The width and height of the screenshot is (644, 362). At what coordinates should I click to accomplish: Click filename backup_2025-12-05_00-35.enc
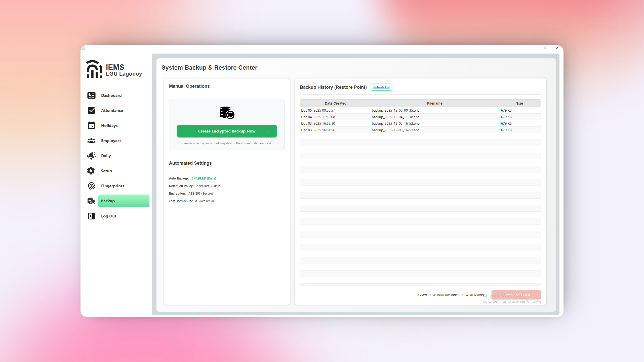pos(395,110)
